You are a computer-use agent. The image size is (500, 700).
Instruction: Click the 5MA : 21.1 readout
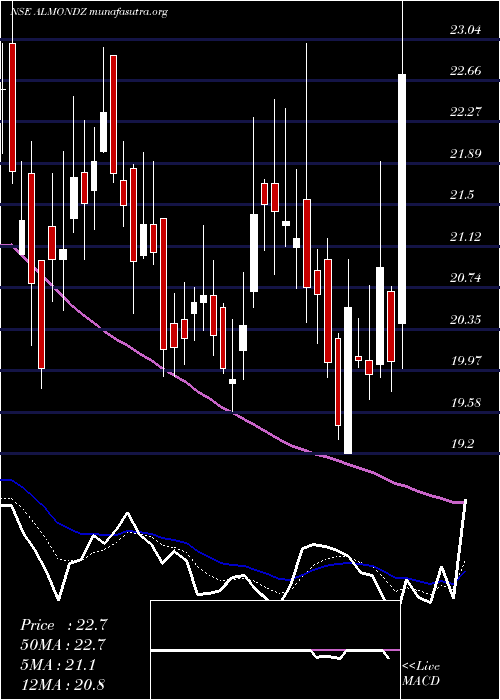tap(58, 665)
